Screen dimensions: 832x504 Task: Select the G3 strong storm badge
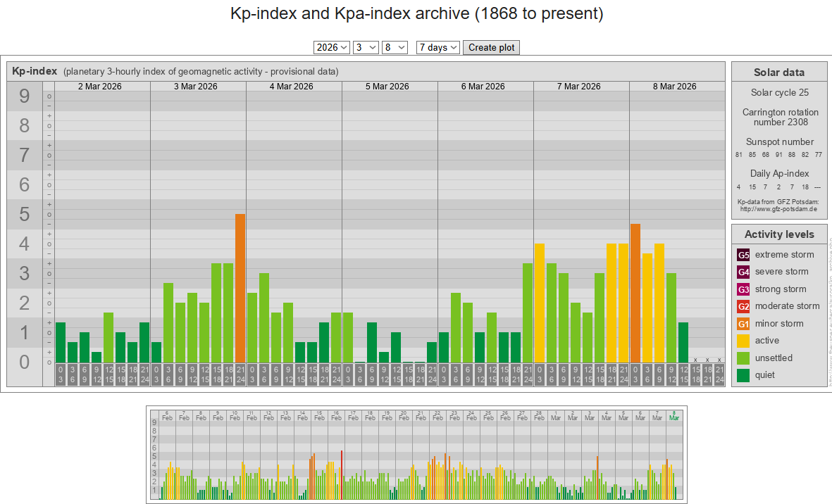743,289
